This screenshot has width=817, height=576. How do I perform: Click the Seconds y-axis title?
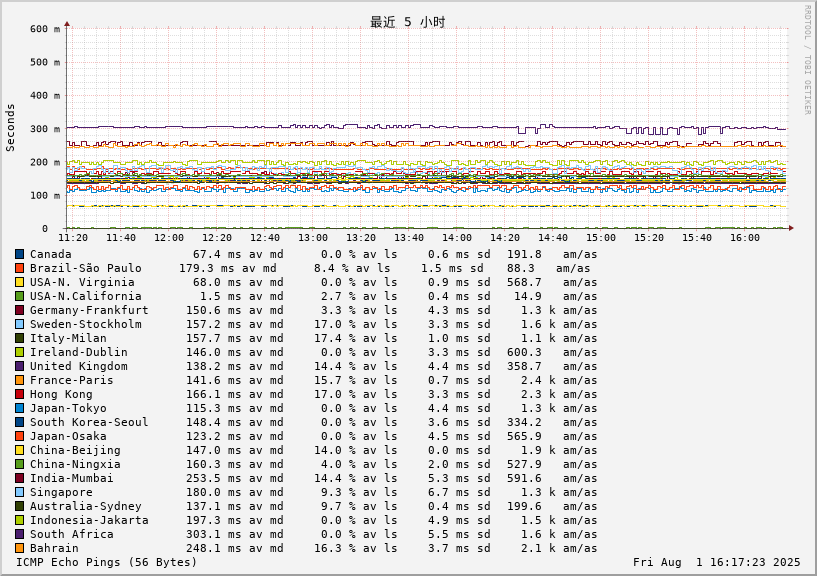(x=10, y=128)
